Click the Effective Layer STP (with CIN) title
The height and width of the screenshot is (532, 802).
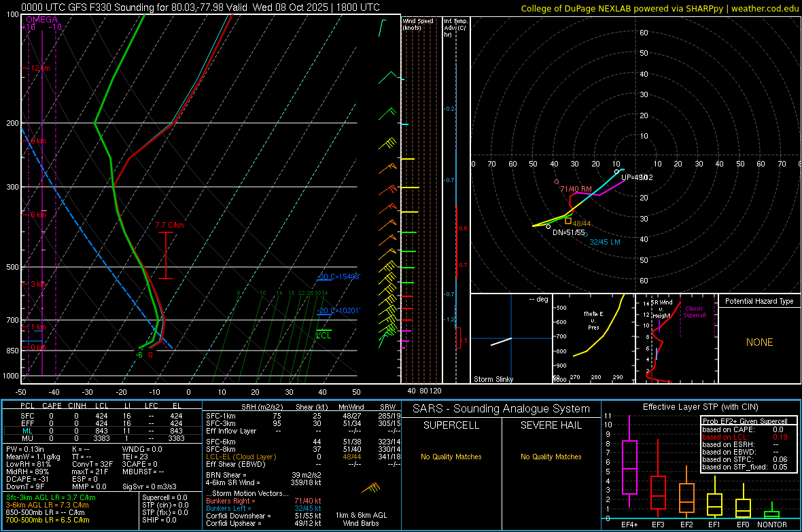pos(701,407)
